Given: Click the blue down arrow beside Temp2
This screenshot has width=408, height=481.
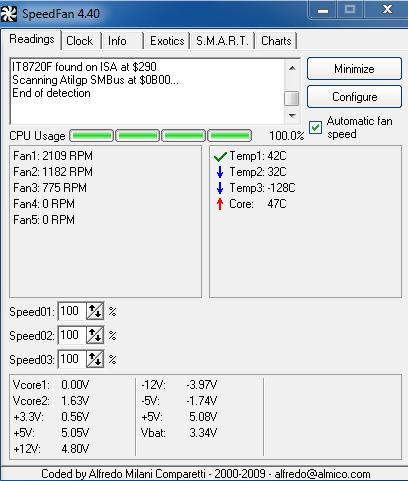Looking at the screenshot, I should 220,172.
